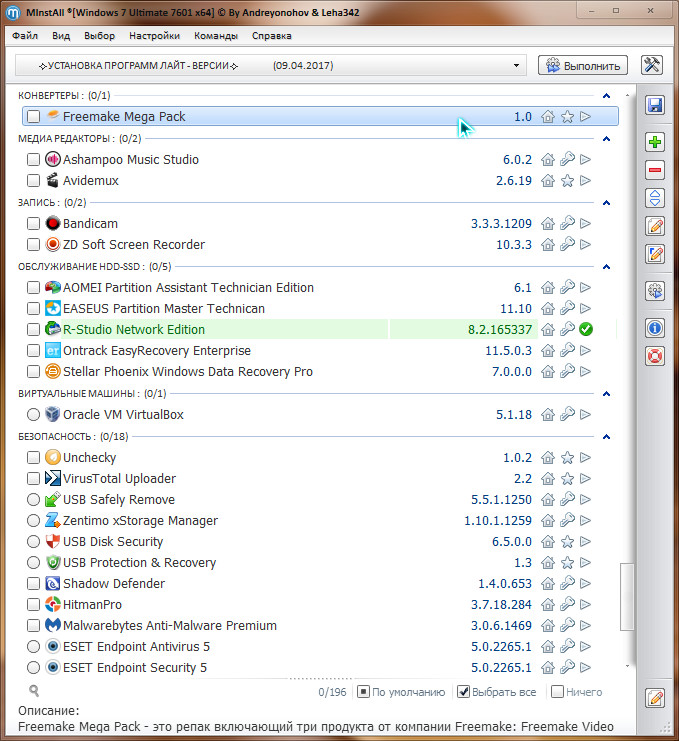Collapse the ЗАПИСЬ section
The height and width of the screenshot is (741, 679).
click(x=607, y=203)
